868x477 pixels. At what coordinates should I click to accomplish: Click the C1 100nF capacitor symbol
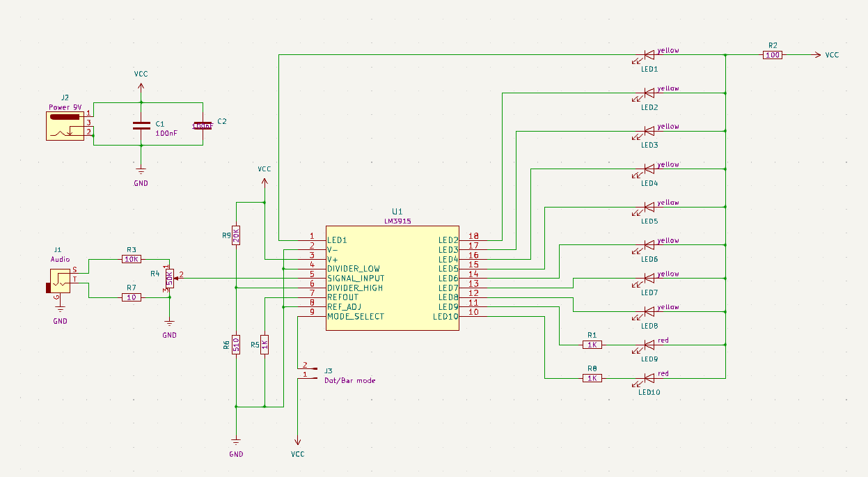(x=141, y=125)
